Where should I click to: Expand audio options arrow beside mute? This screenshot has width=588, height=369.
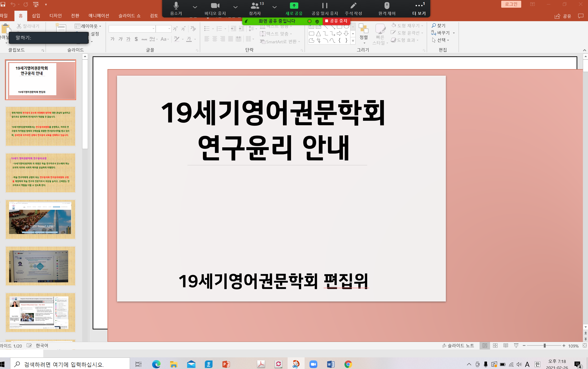(195, 7)
